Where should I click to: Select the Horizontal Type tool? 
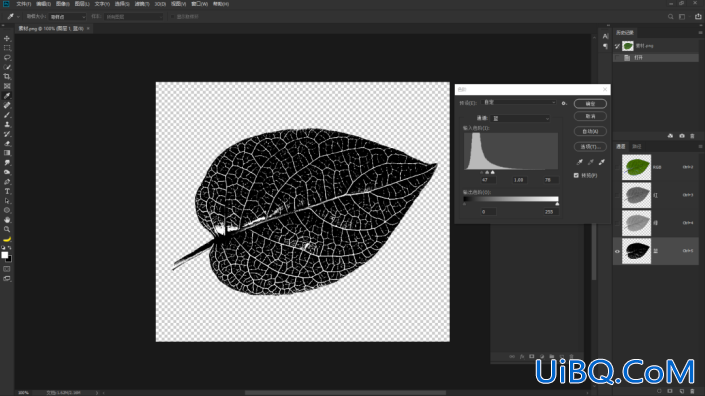tap(7, 191)
